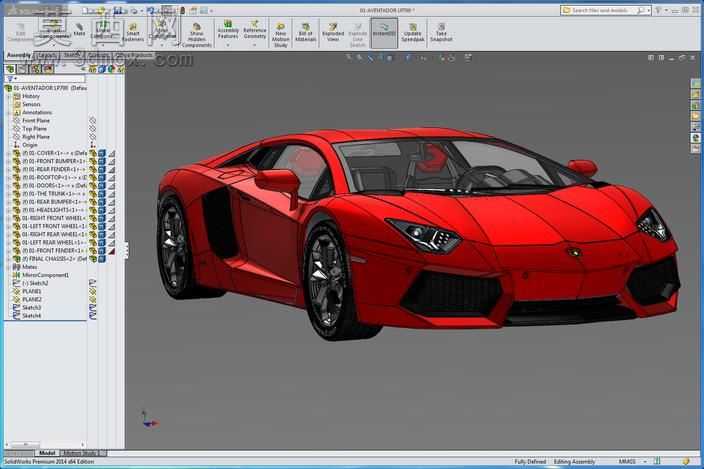The height and width of the screenshot is (469, 704).
Task: Select the Mate tool in ribbon
Action: tap(79, 30)
